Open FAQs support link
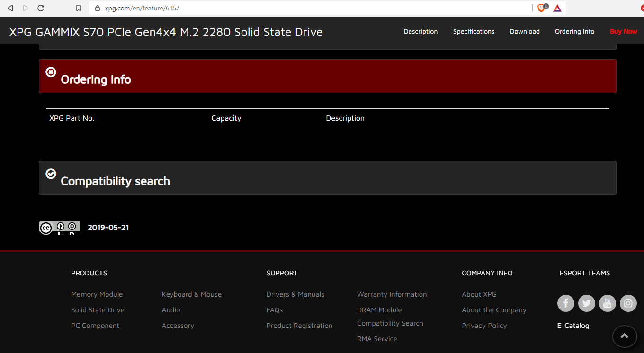 pos(275,310)
